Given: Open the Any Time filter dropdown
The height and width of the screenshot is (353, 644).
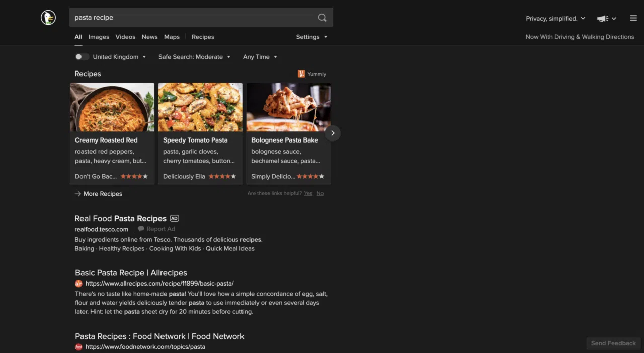Looking at the screenshot, I should tap(260, 57).
